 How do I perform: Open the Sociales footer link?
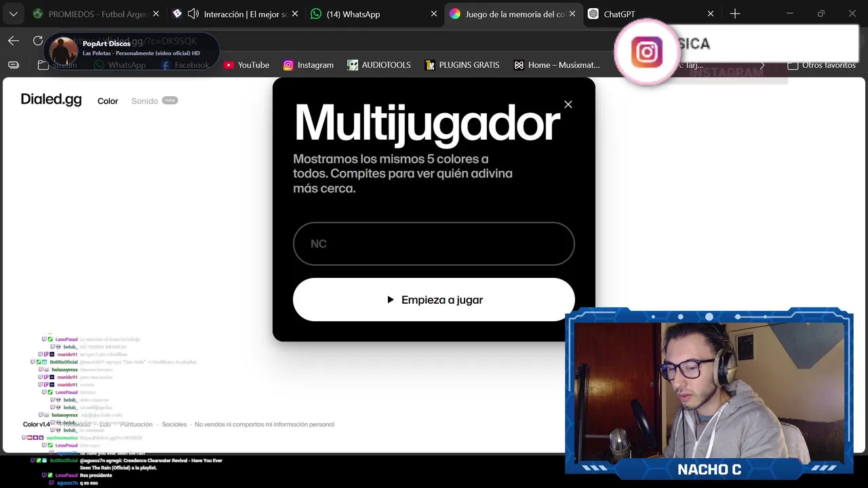pos(174,424)
